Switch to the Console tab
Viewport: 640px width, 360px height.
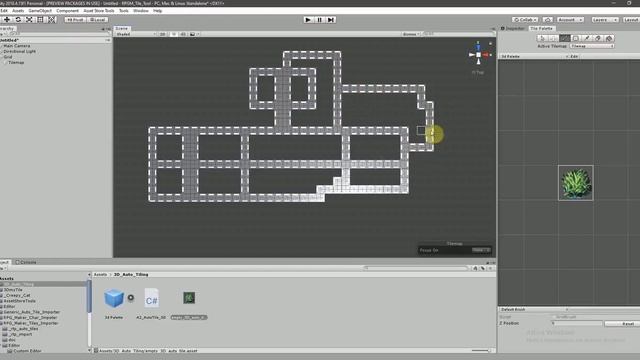click(x=26, y=262)
